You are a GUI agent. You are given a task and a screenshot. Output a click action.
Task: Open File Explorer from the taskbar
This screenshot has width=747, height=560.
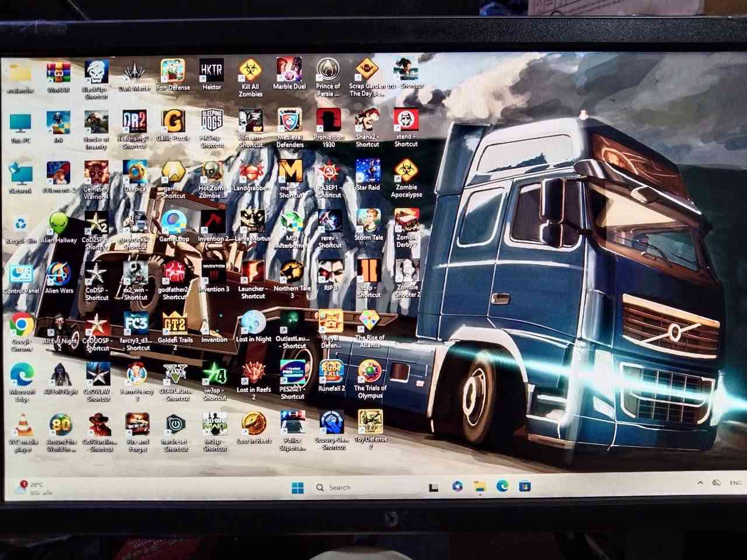[480, 487]
